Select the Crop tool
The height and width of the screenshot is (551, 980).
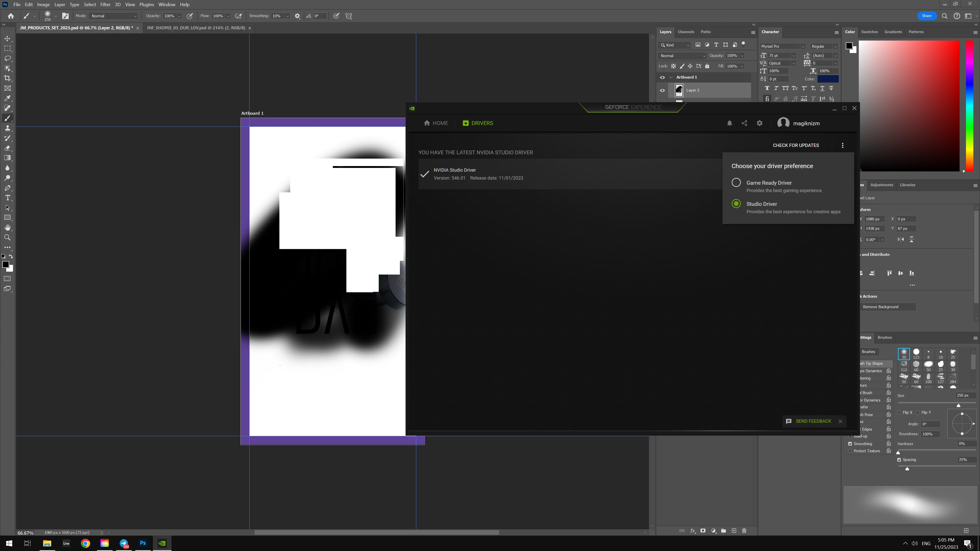coord(7,78)
